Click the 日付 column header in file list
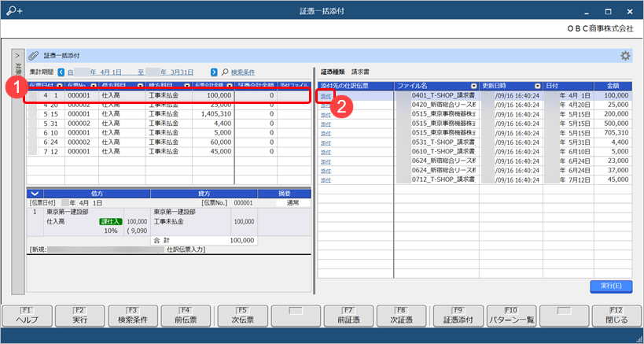 569,86
